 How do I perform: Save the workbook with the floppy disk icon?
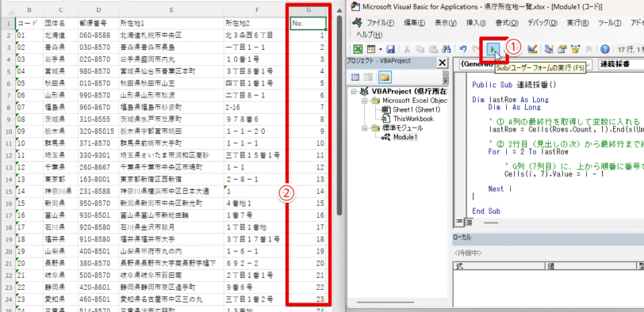[x=390, y=49]
